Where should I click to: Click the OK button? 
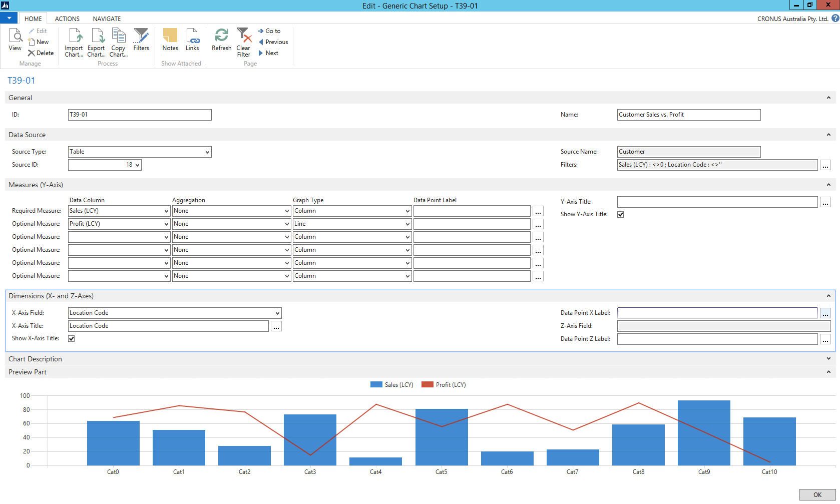click(817, 494)
